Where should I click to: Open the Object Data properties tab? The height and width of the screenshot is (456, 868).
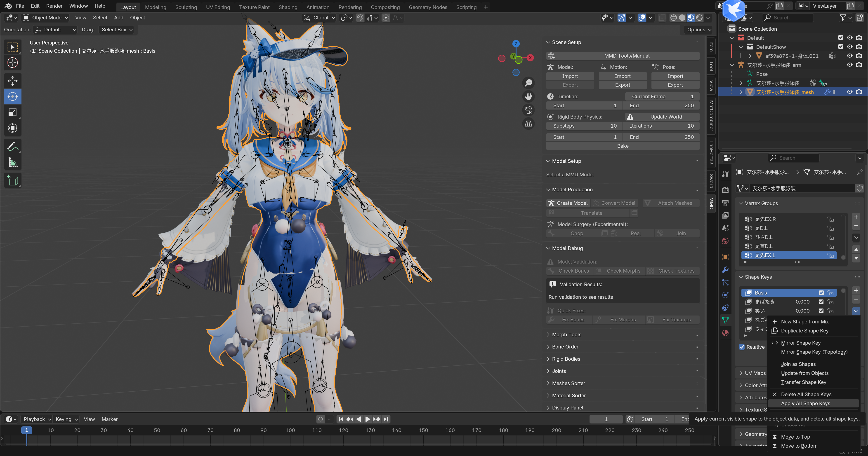tap(725, 320)
